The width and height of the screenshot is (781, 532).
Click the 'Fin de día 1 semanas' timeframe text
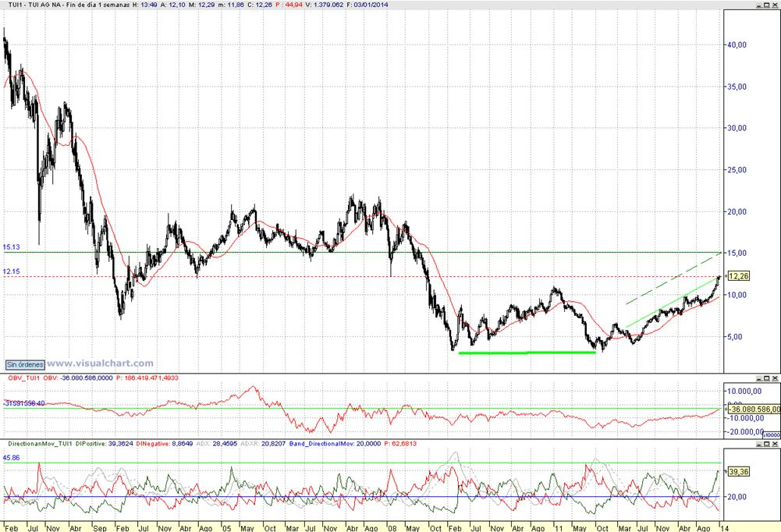[98, 5]
